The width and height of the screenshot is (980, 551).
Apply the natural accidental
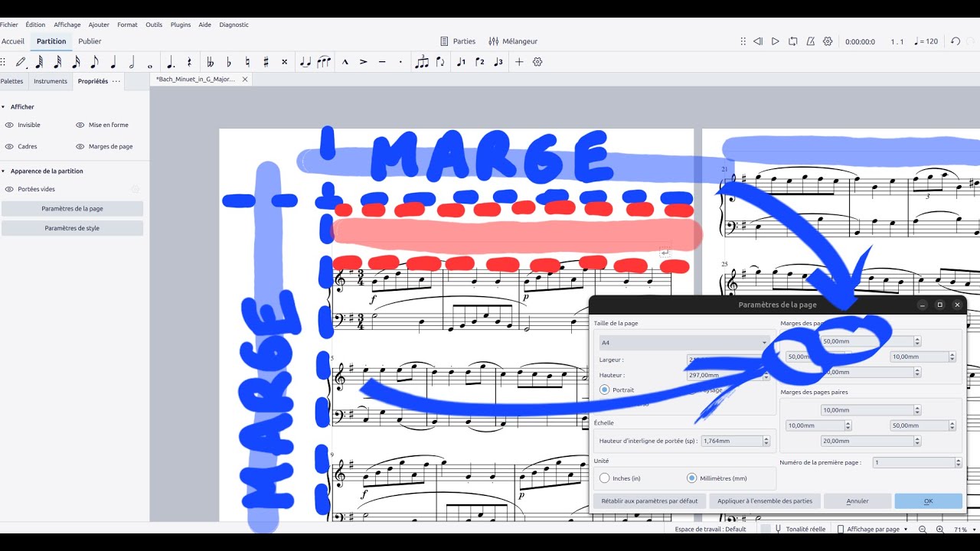[247, 62]
